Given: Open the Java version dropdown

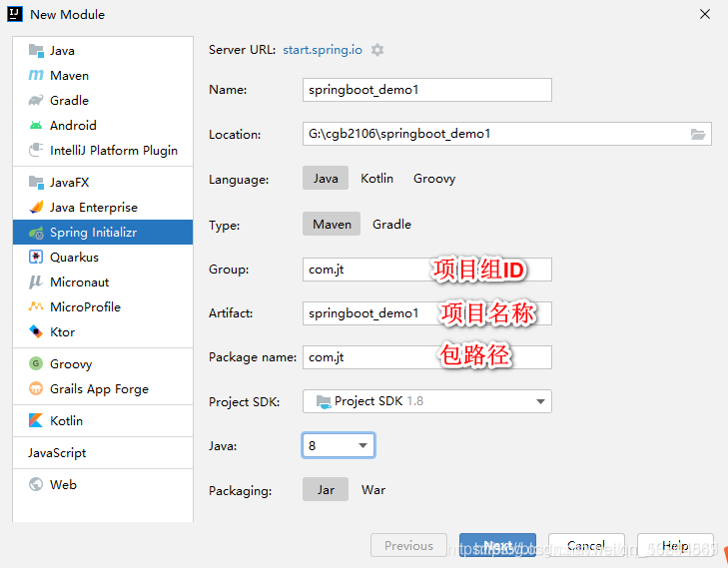Looking at the screenshot, I should [339, 445].
